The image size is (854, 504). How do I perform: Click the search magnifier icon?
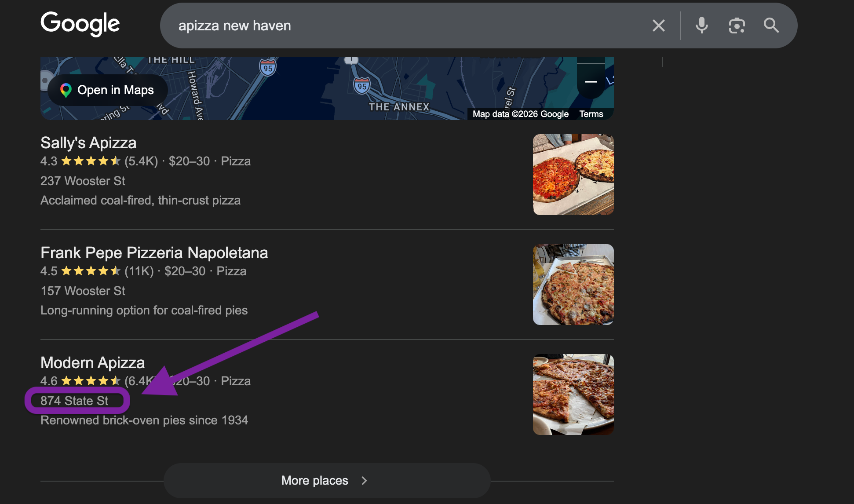(x=771, y=26)
